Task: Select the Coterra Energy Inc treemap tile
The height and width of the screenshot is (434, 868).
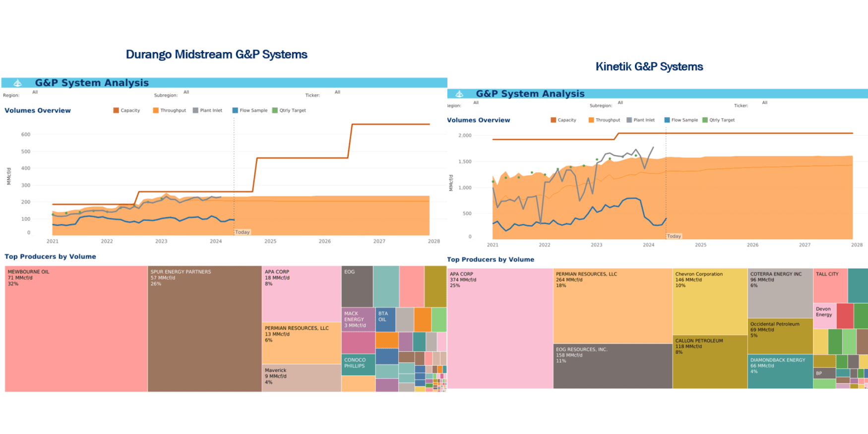Action: point(780,293)
